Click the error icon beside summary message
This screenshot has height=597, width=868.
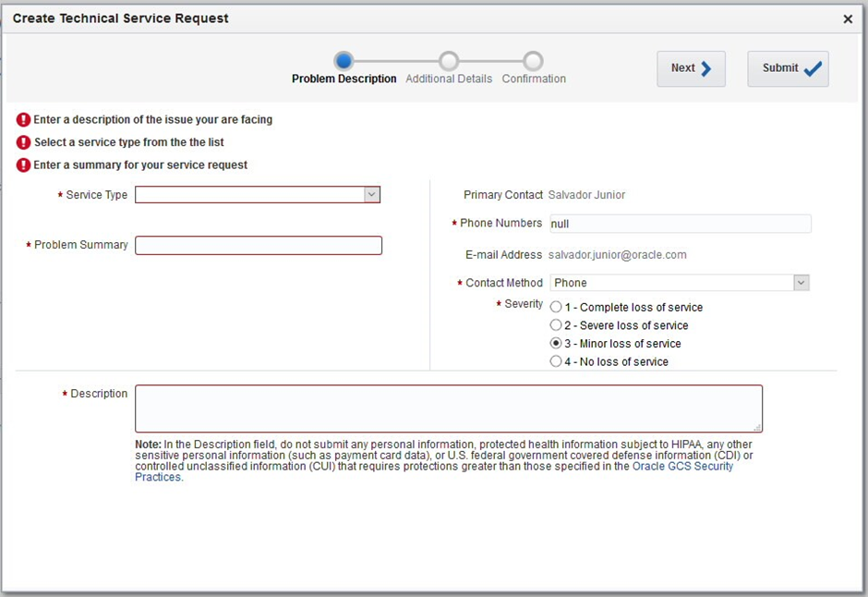click(23, 165)
